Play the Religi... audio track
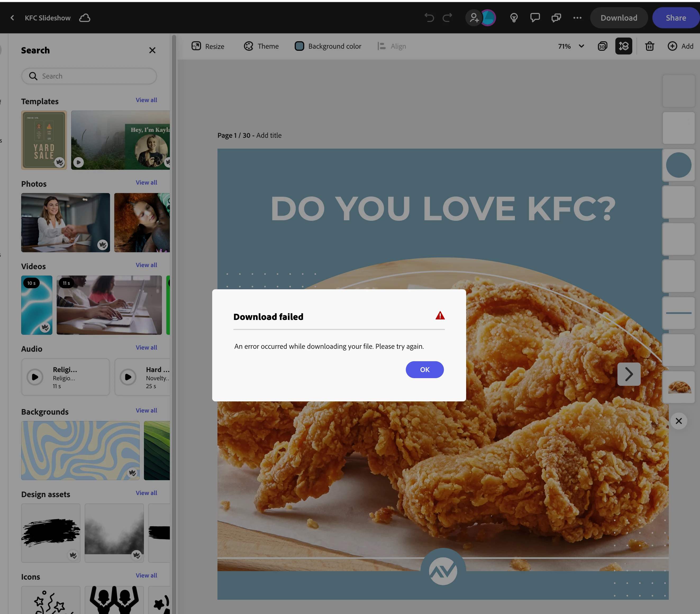 click(x=35, y=377)
